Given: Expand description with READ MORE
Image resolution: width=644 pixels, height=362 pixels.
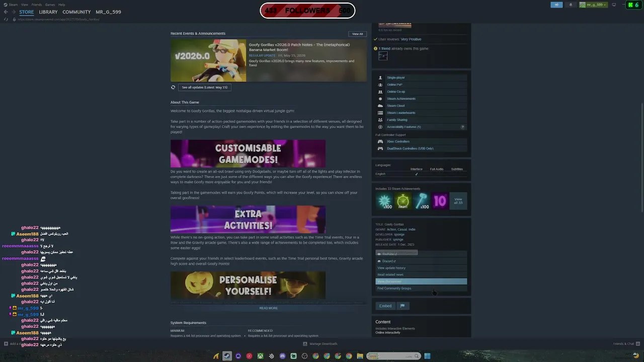Looking at the screenshot, I should pyautogui.click(x=269, y=308).
